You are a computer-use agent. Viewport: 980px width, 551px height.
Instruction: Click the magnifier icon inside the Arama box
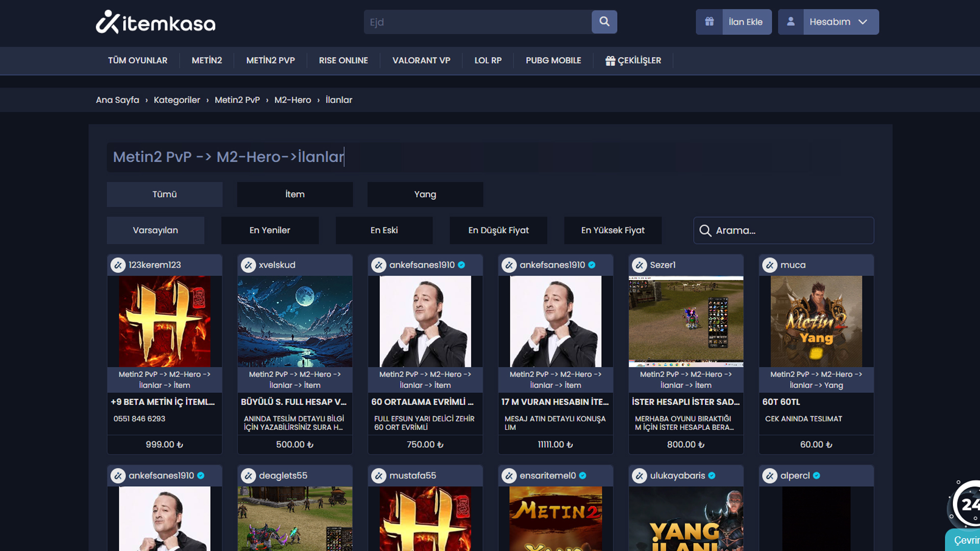tap(705, 231)
